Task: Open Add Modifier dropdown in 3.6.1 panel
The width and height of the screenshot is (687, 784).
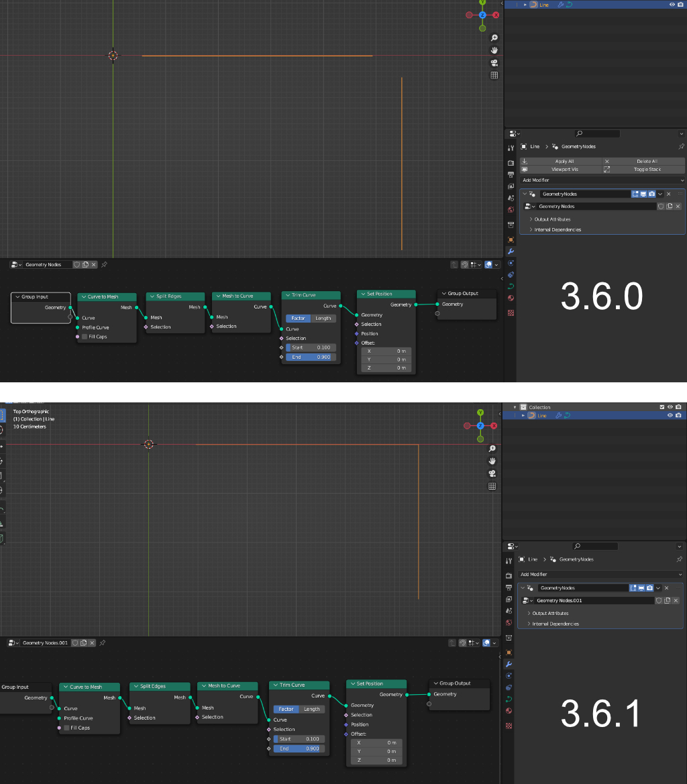Action: [x=600, y=575]
